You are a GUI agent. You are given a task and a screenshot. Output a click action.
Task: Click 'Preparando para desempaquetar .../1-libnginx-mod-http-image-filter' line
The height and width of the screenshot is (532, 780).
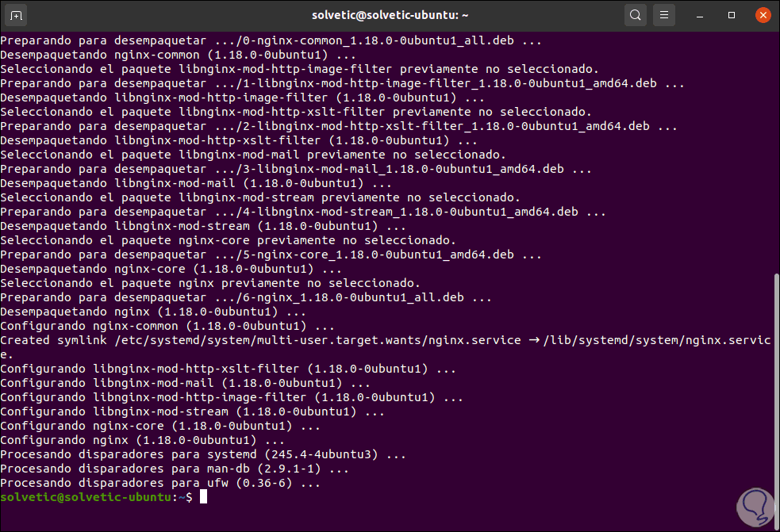click(x=342, y=83)
